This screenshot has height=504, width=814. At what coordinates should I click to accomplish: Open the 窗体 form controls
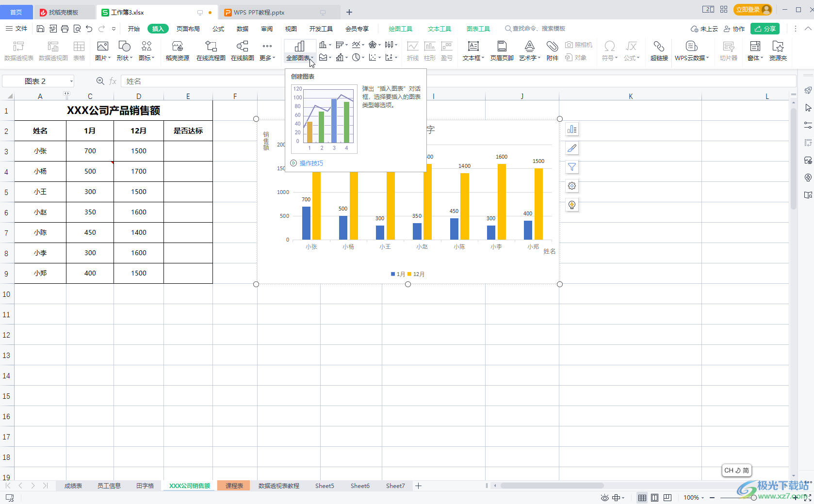pos(755,50)
